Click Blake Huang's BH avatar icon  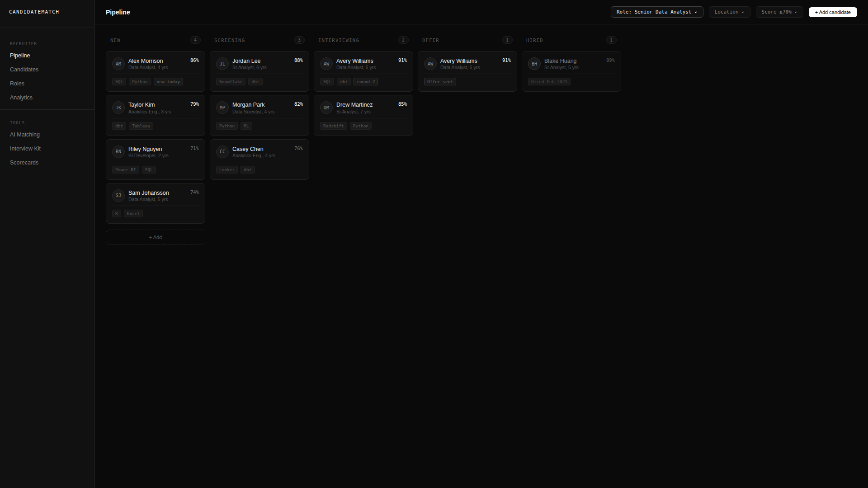click(534, 64)
